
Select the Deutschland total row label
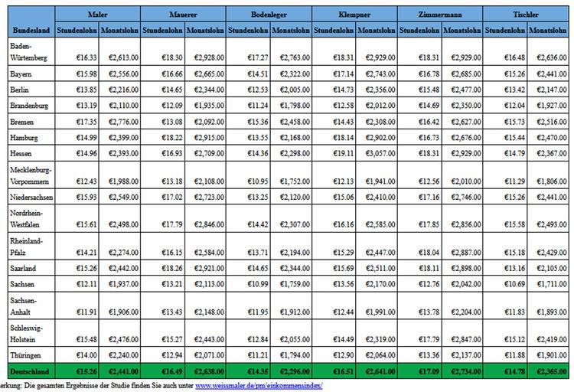click(x=29, y=372)
